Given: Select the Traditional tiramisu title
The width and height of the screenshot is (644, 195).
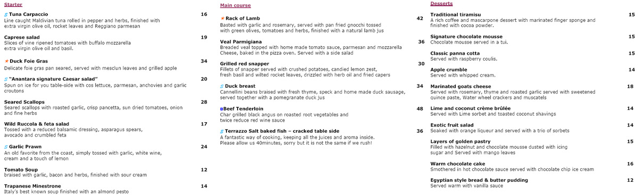Looking at the screenshot, I should 456,14.
